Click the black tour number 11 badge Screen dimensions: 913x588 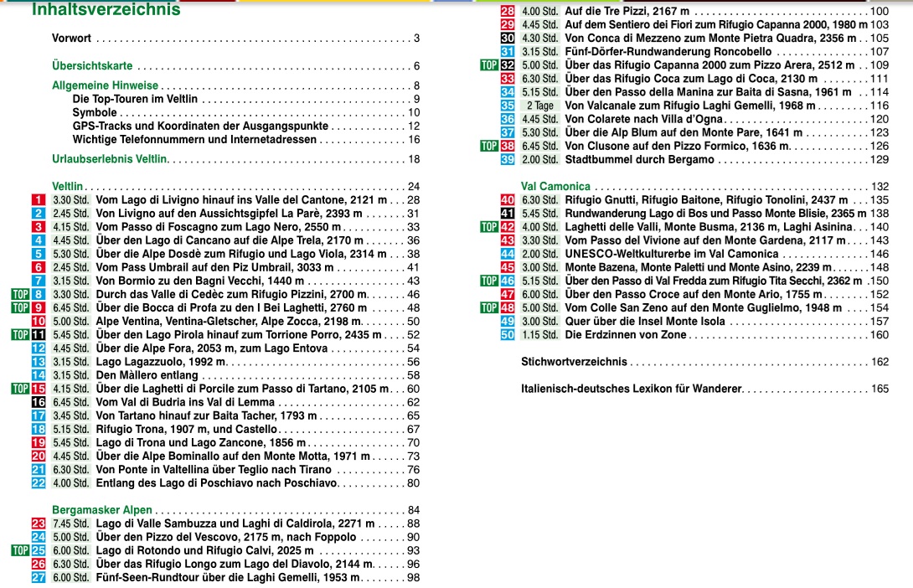[39, 335]
